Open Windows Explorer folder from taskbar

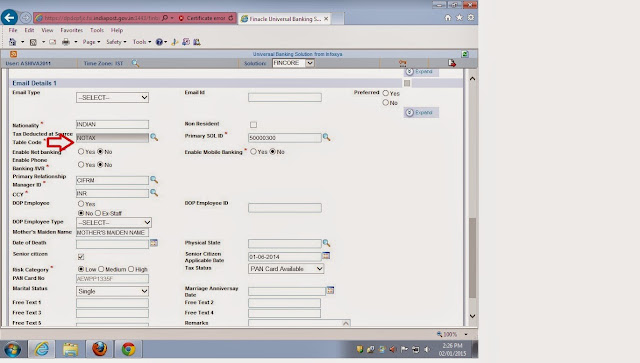(x=70, y=350)
